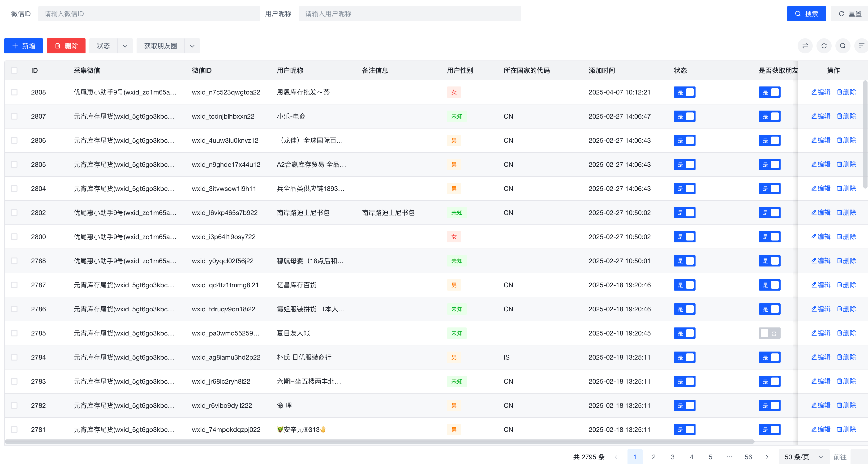Click edit icon for row 2808
868x464 pixels.
(x=821, y=92)
